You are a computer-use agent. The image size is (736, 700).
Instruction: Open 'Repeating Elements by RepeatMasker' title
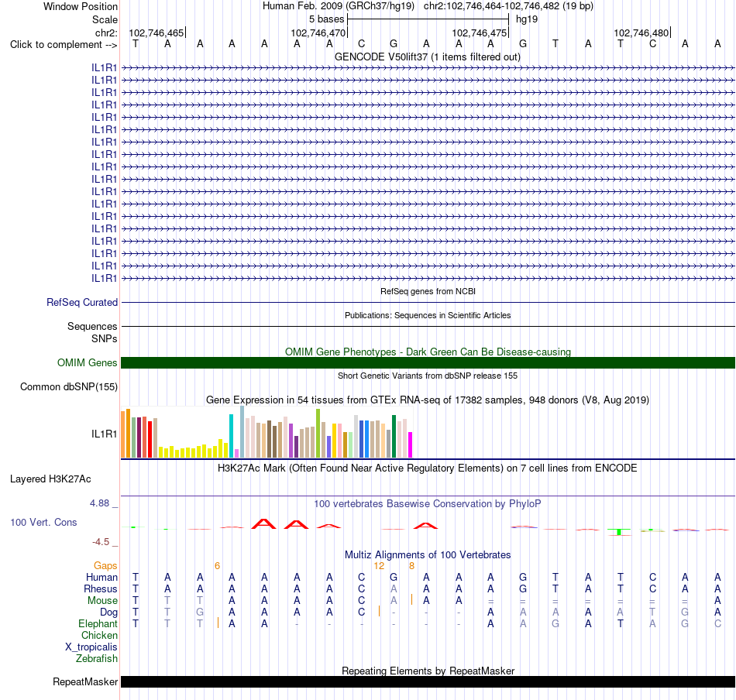pos(428,671)
